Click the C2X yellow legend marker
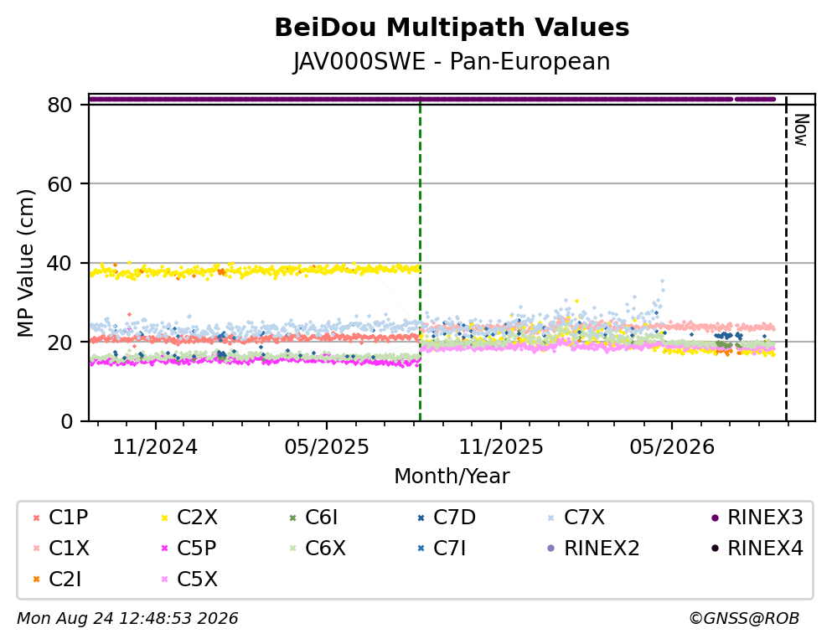This screenshot has height=644, width=832. [164, 518]
